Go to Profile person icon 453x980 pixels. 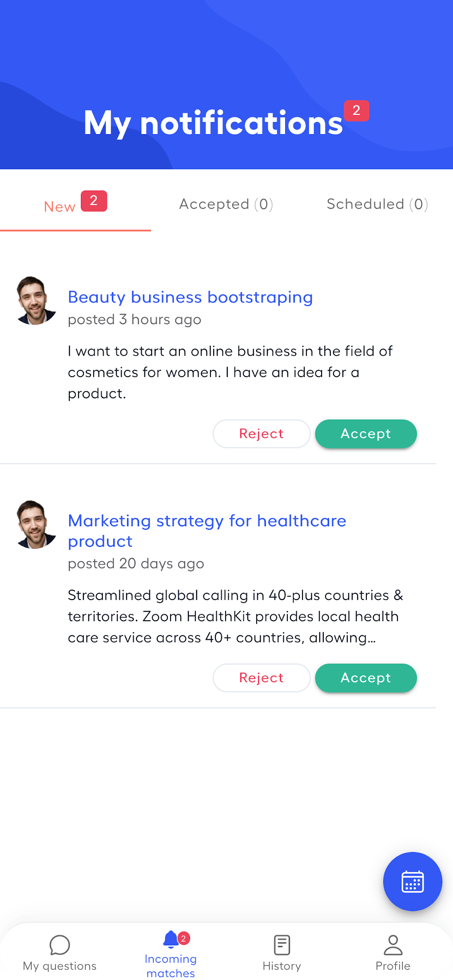click(393, 944)
